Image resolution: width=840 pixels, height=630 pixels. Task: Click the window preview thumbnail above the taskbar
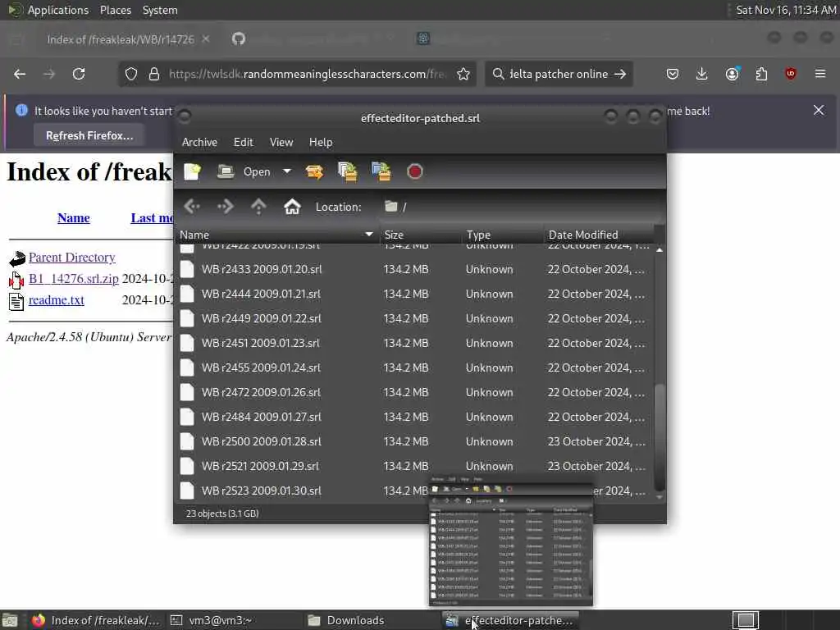click(x=511, y=540)
